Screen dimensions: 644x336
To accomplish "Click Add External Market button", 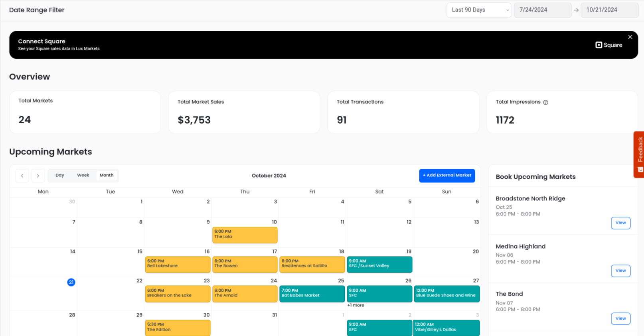I will 446,176.
